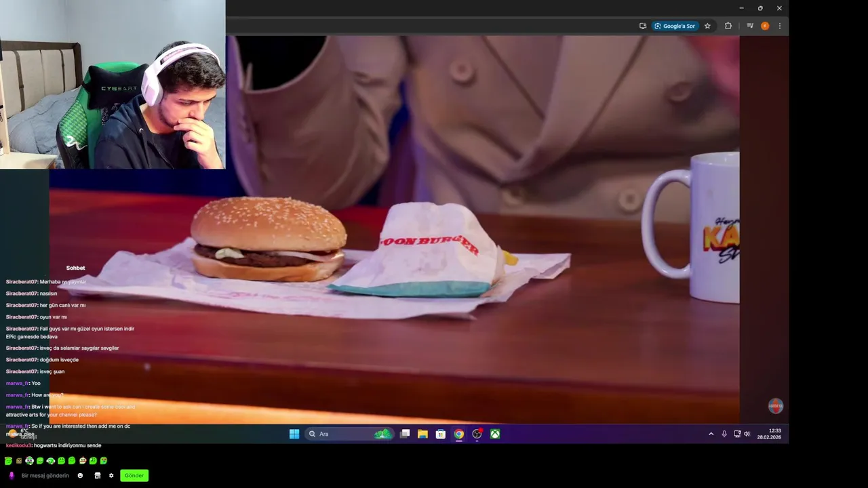Viewport: 868px width, 488px height.
Task: Click username on the Yoo chat message
Action: coord(17,384)
